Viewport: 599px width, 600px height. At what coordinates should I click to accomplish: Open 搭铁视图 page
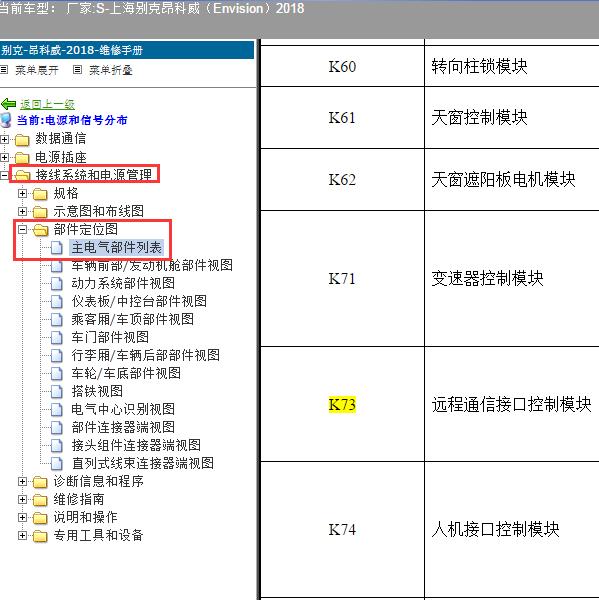point(97,391)
